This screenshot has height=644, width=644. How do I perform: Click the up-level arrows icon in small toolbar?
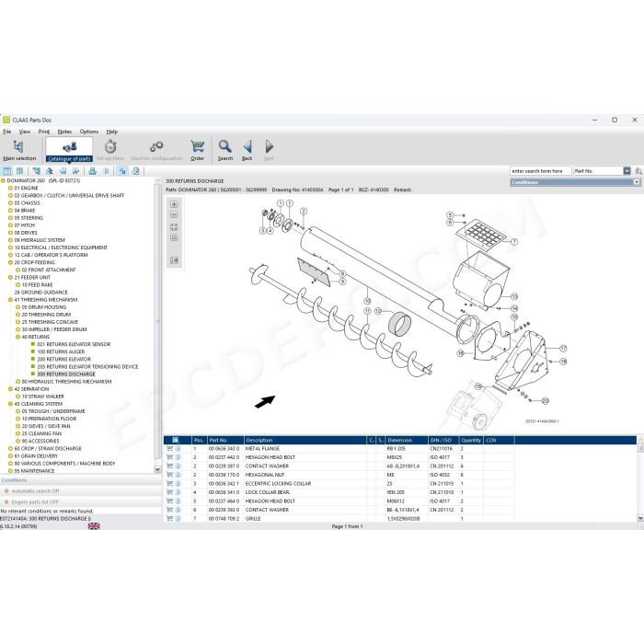coord(50,171)
